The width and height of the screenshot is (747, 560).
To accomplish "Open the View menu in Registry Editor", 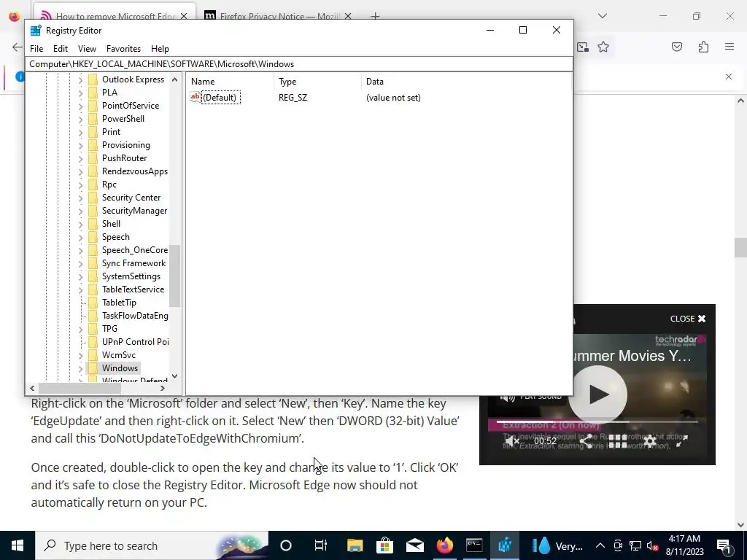I will click(87, 49).
